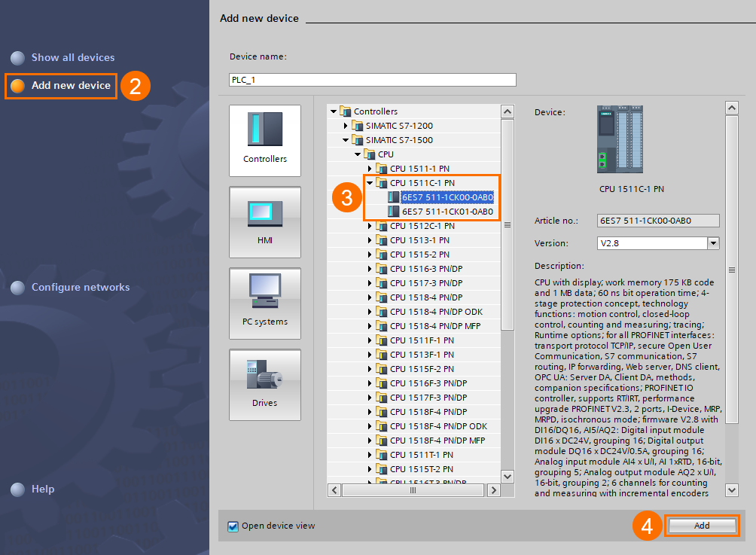Select the HMI device category icon
This screenshot has height=555, width=756.
265,222
